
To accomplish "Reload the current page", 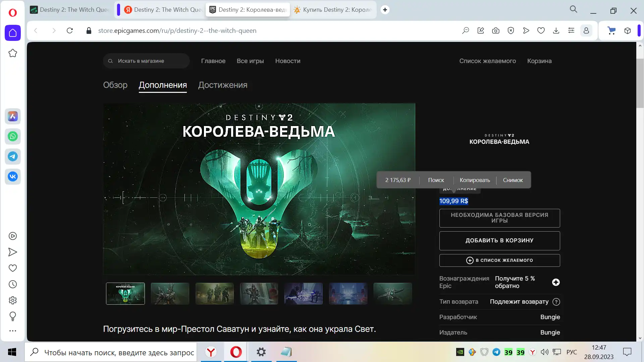I will (70, 31).
